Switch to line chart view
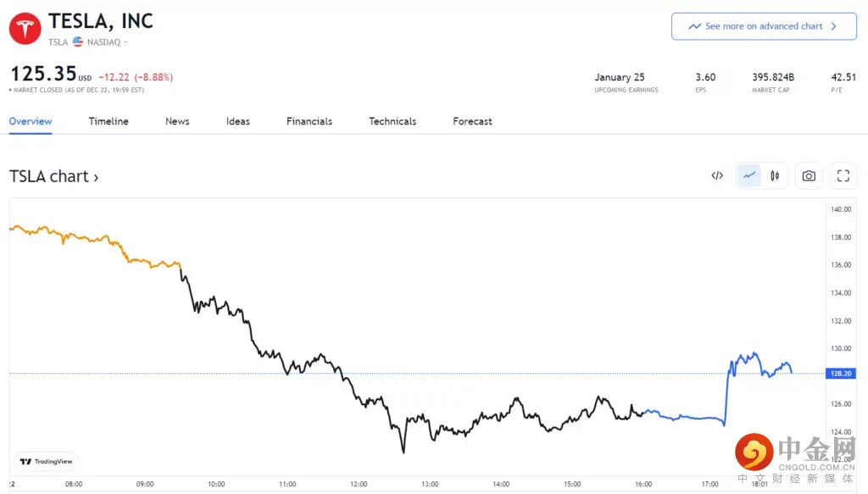 click(x=749, y=175)
